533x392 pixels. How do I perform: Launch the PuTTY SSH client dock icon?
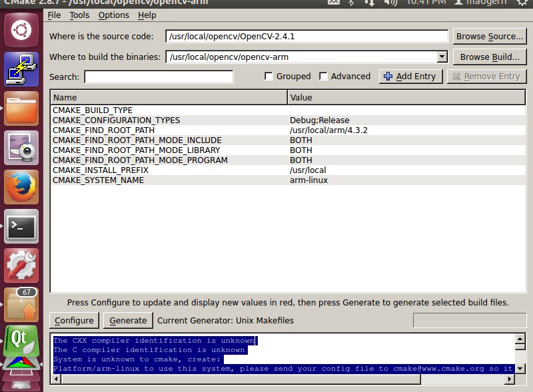21,69
